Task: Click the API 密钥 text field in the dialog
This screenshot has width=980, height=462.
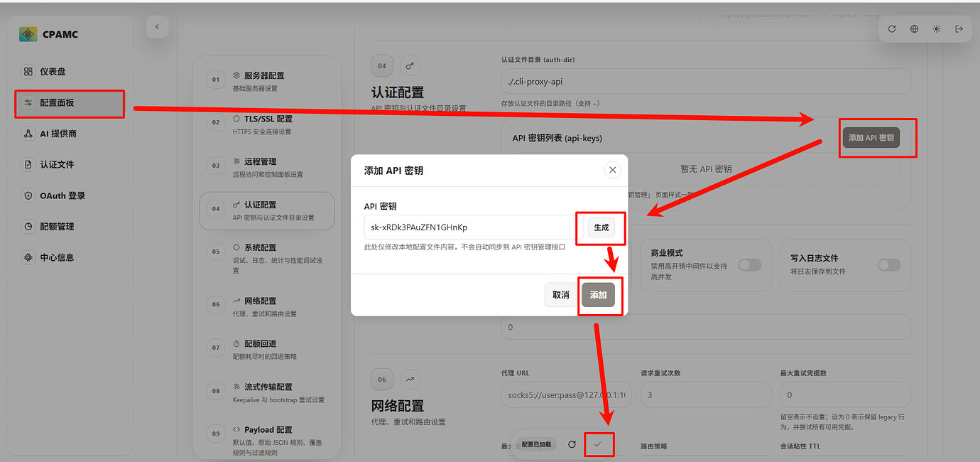Action: point(472,227)
